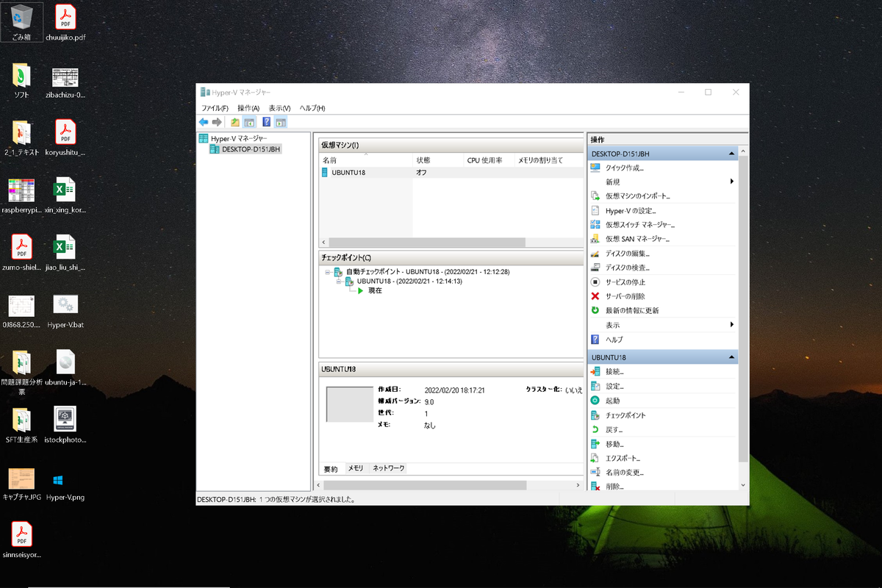The width and height of the screenshot is (882, 588).
Task: Click the down arrow of actions scrollbar
Action: (x=742, y=485)
